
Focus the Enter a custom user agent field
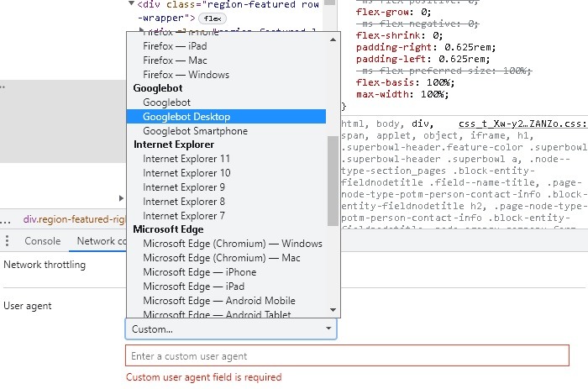347,355
